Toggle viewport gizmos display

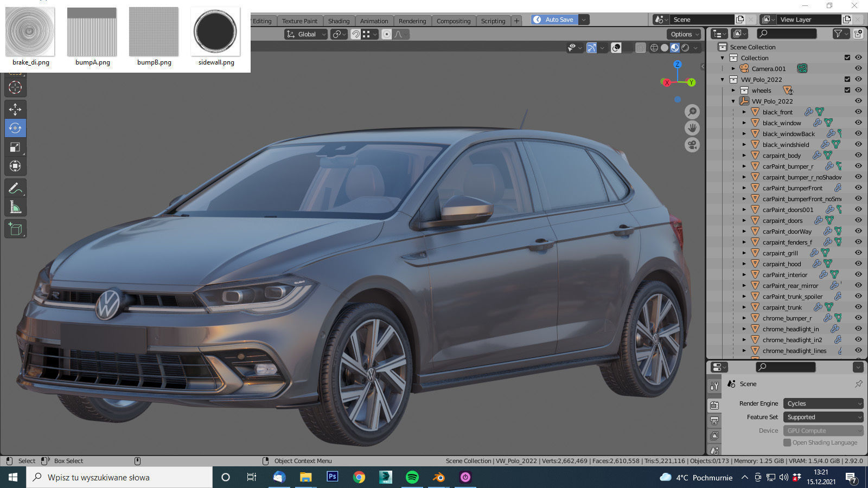[591, 48]
